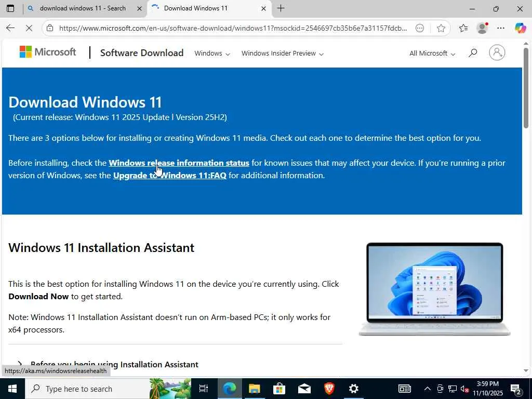The width and height of the screenshot is (532, 399).
Task: Sign in with the account icon
Action: point(497,52)
